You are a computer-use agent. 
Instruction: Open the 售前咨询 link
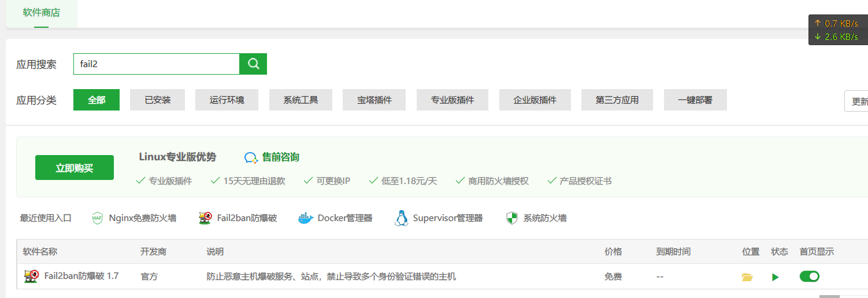tap(281, 157)
